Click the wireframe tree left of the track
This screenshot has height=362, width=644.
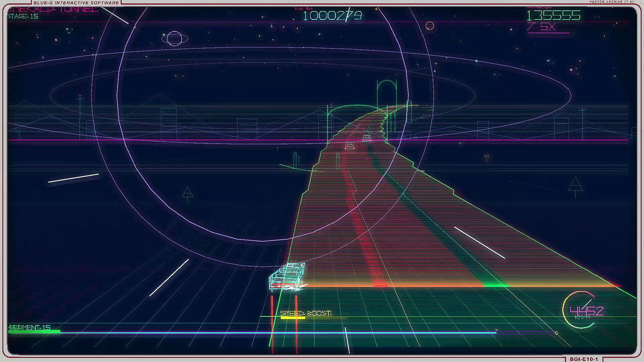click(x=187, y=194)
